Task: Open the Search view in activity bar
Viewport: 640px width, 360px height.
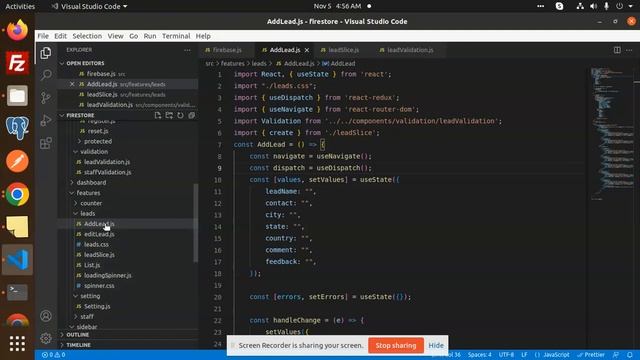Action: click(x=46, y=75)
